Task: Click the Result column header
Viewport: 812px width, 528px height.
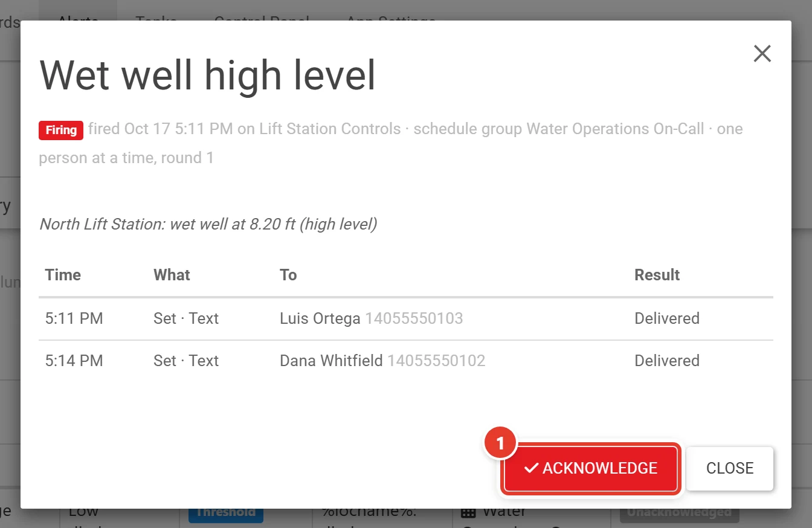Action: [x=657, y=275]
